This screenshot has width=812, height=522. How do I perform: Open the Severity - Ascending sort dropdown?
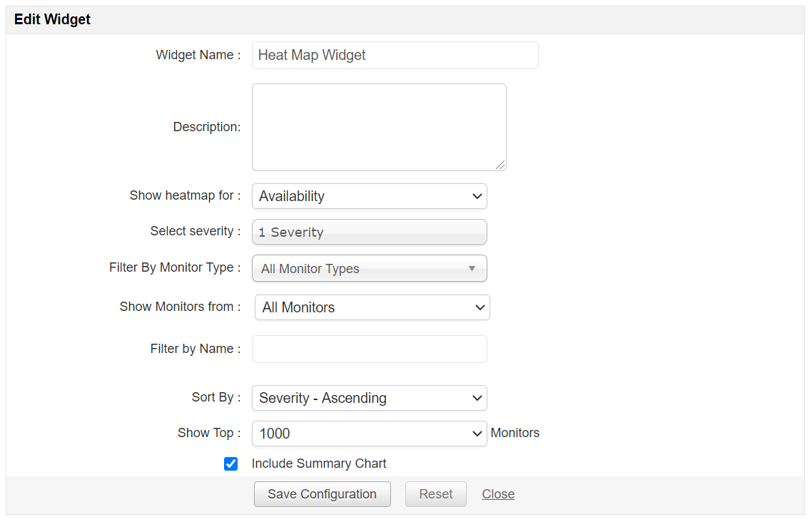point(369,398)
